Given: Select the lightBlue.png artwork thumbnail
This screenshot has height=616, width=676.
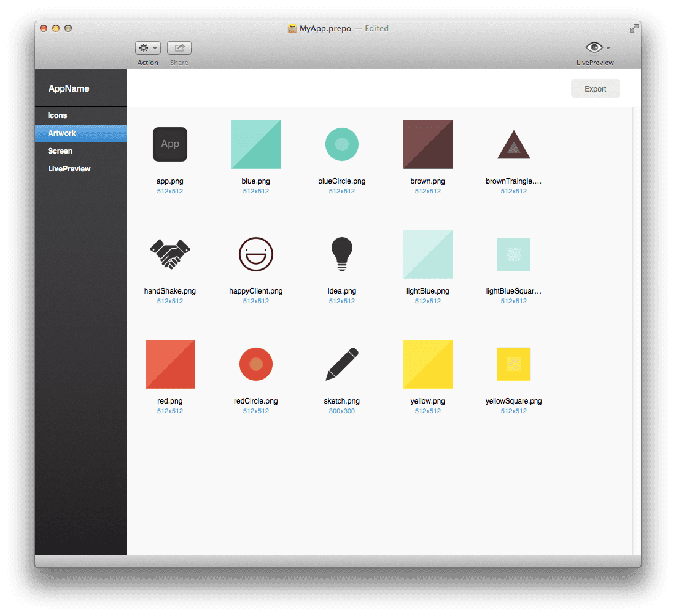Looking at the screenshot, I should coord(428,254).
